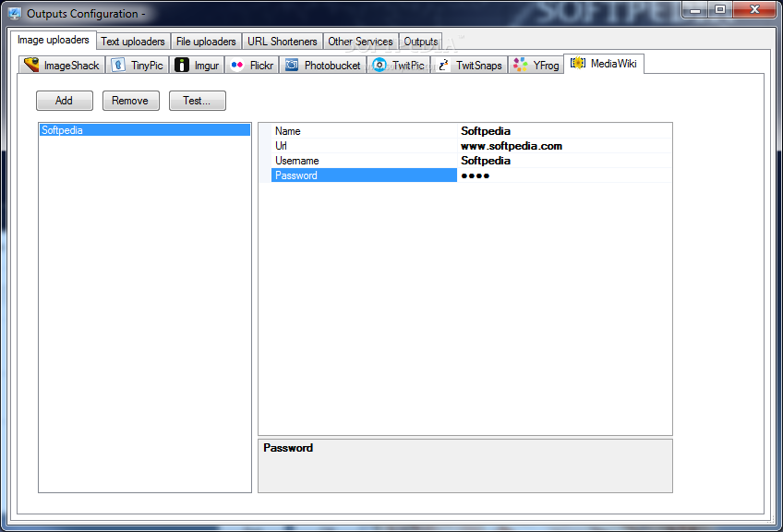Switch to the Image uploaders tab
Viewport: 783px width, 532px height.
[x=54, y=40]
